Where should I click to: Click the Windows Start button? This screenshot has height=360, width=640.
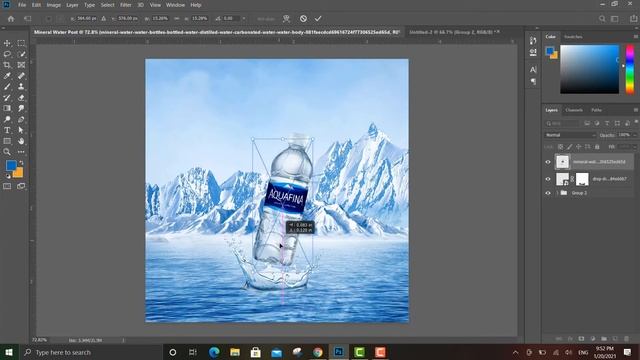point(9,352)
